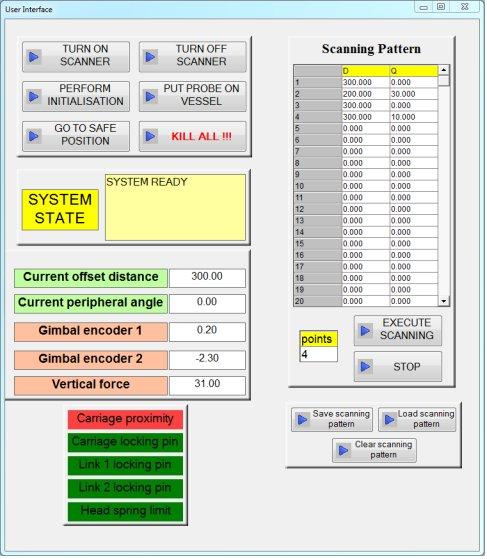Click the blue arrow icon on STOP
The width and height of the screenshot is (487, 559).
pos(365,366)
